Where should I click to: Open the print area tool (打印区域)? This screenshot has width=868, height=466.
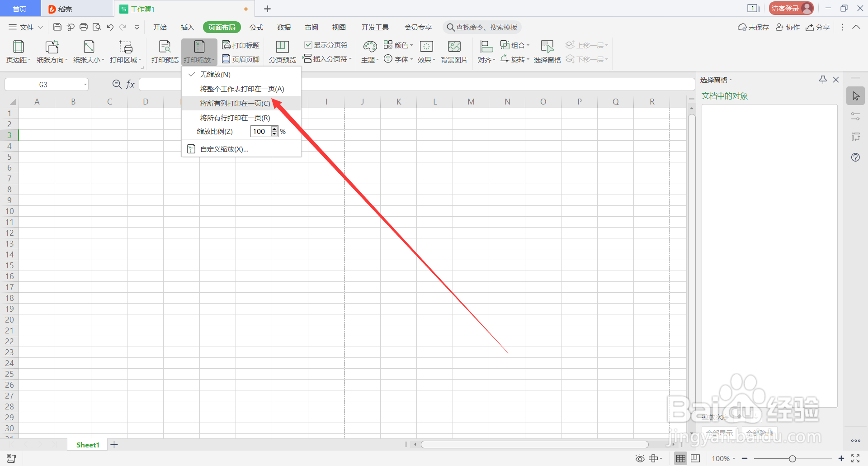(x=125, y=52)
